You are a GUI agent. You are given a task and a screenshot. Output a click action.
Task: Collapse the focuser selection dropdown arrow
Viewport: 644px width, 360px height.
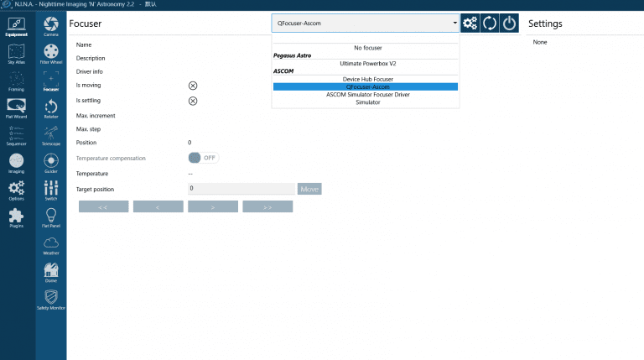pyautogui.click(x=454, y=23)
